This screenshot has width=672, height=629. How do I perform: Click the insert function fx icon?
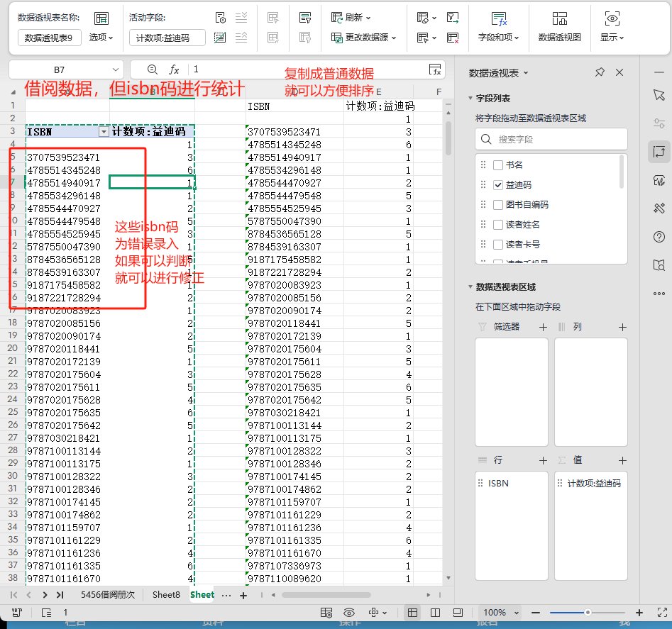click(174, 69)
